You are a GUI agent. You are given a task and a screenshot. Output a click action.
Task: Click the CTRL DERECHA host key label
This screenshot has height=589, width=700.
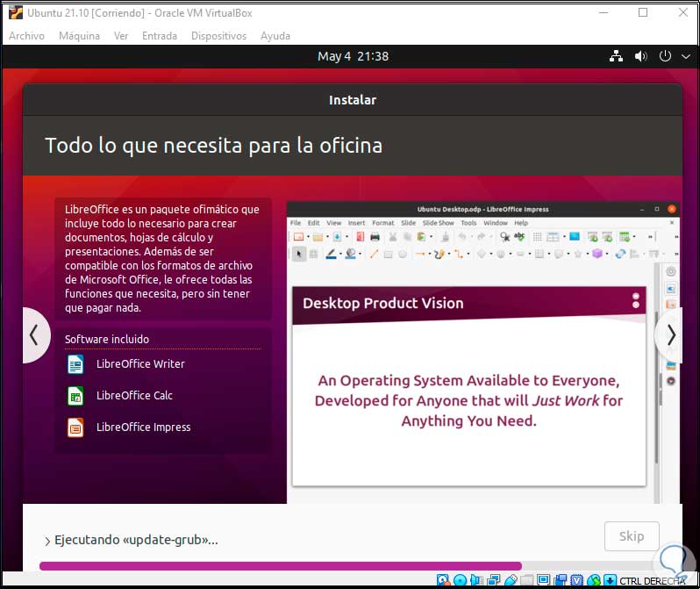coord(653,580)
